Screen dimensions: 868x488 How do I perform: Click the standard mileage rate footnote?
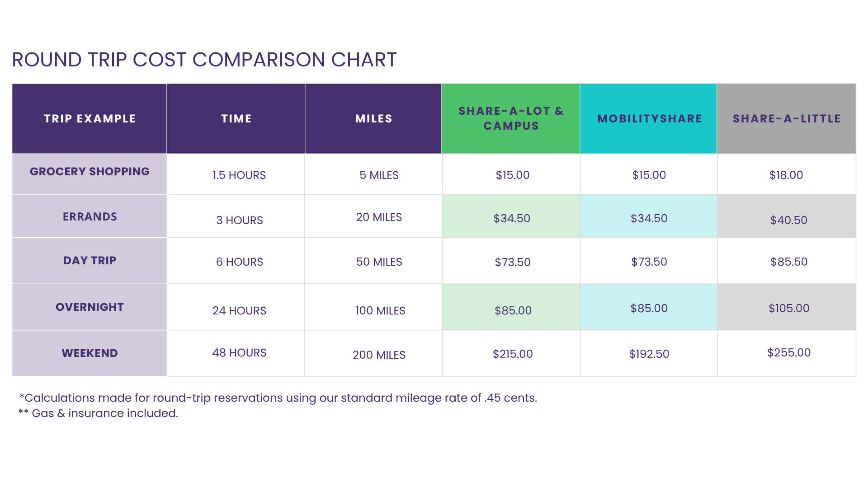point(278,398)
